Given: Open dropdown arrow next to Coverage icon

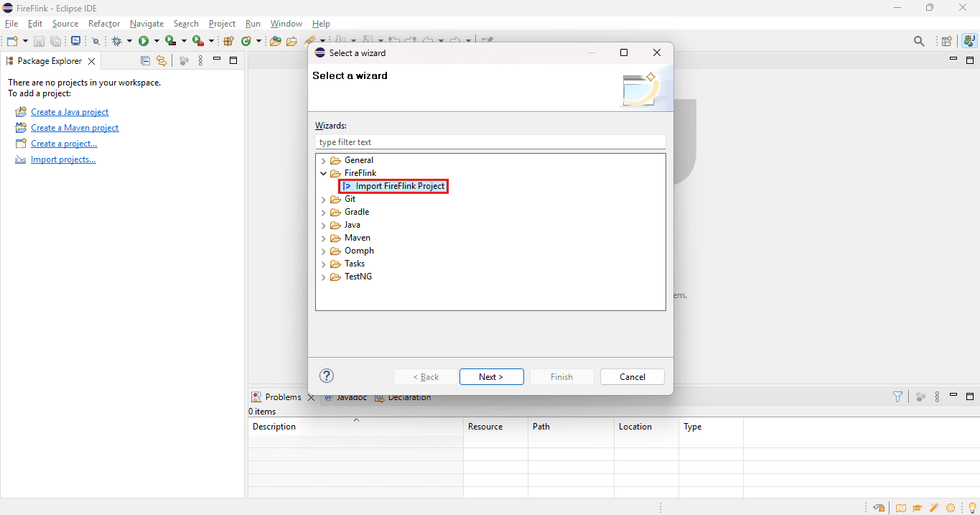Looking at the screenshot, I should pyautogui.click(x=184, y=42).
